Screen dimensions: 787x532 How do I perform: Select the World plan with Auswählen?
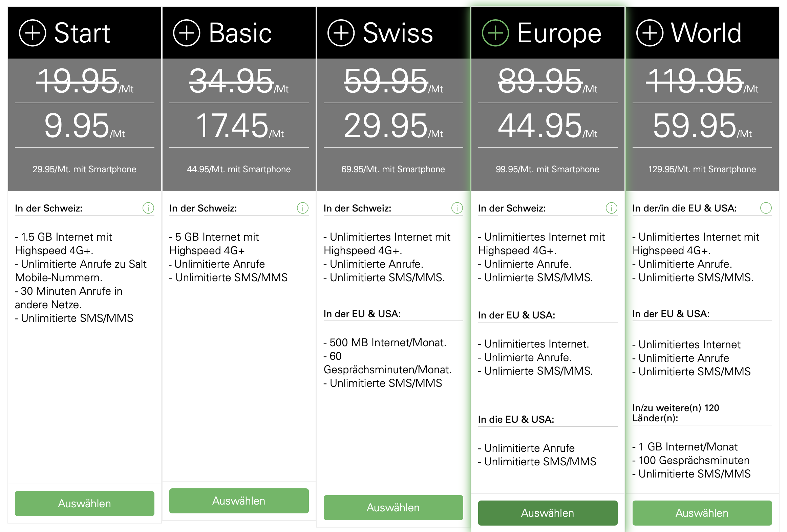(x=702, y=513)
